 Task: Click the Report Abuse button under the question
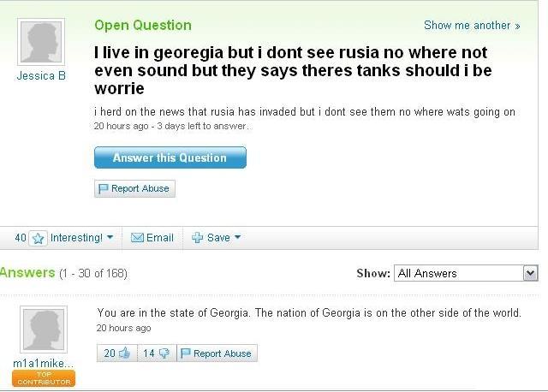click(x=134, y=188)
